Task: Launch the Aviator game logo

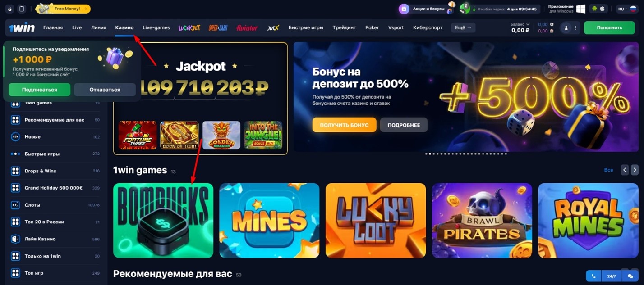Action: 247,28
